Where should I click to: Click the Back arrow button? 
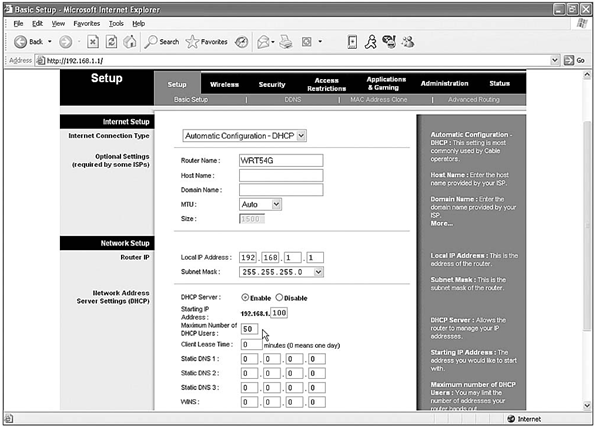pyautogui.click(x=21, y=42)
